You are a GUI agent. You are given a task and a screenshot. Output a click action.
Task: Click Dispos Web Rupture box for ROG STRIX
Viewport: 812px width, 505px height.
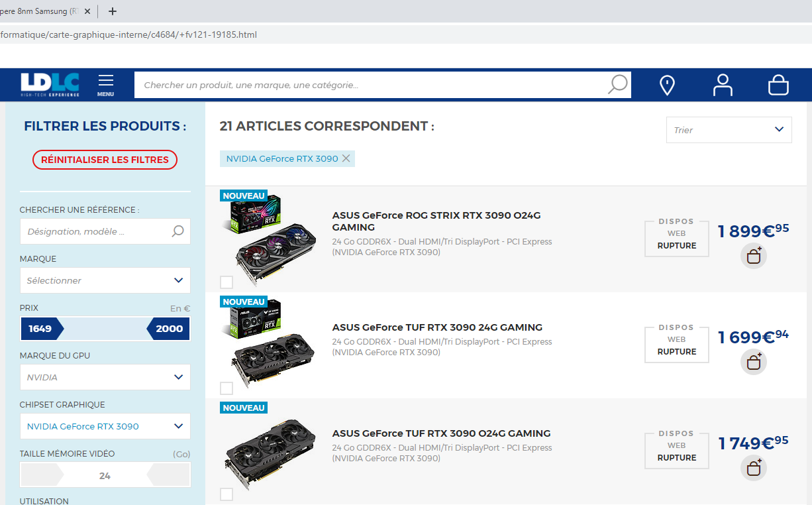coord(676,239)
